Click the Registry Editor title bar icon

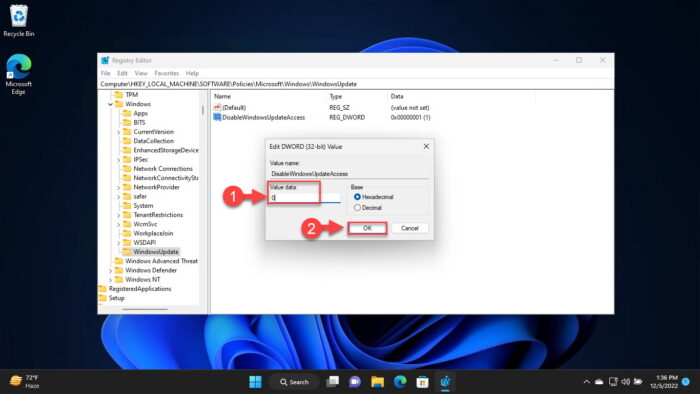click(105, 60)
